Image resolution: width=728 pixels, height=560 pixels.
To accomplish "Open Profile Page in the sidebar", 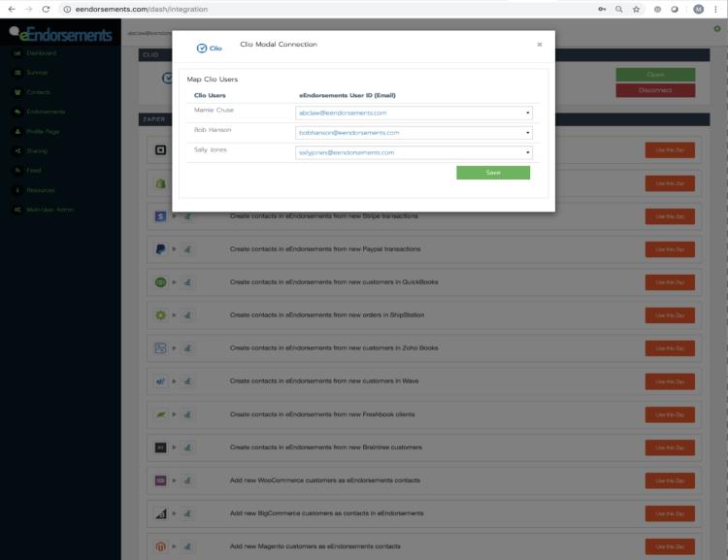I will coord(43,132).
